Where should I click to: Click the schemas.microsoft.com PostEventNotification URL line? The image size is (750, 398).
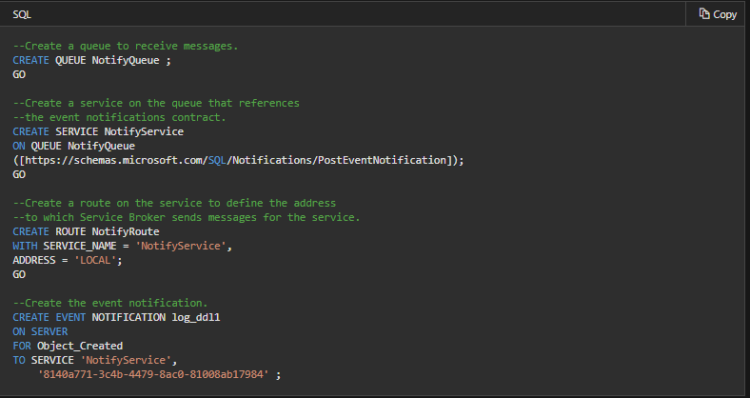tap(238, 160)
